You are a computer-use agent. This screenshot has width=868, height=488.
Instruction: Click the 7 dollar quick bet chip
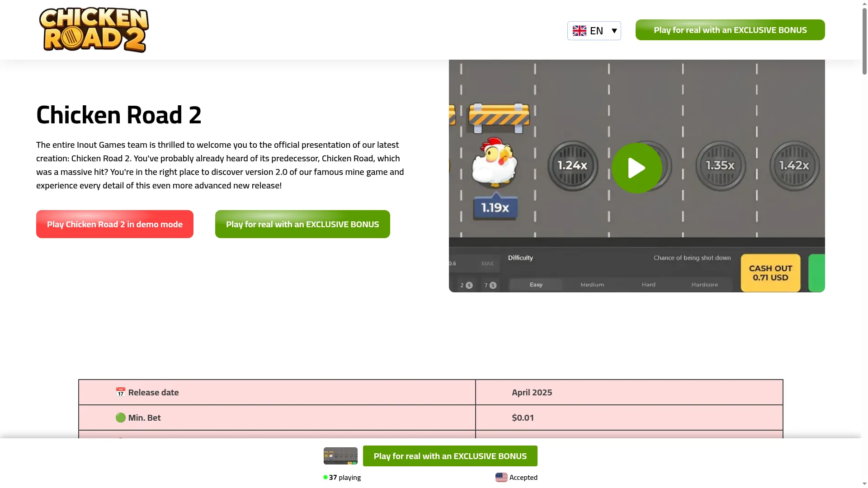(x=490, y=285)
